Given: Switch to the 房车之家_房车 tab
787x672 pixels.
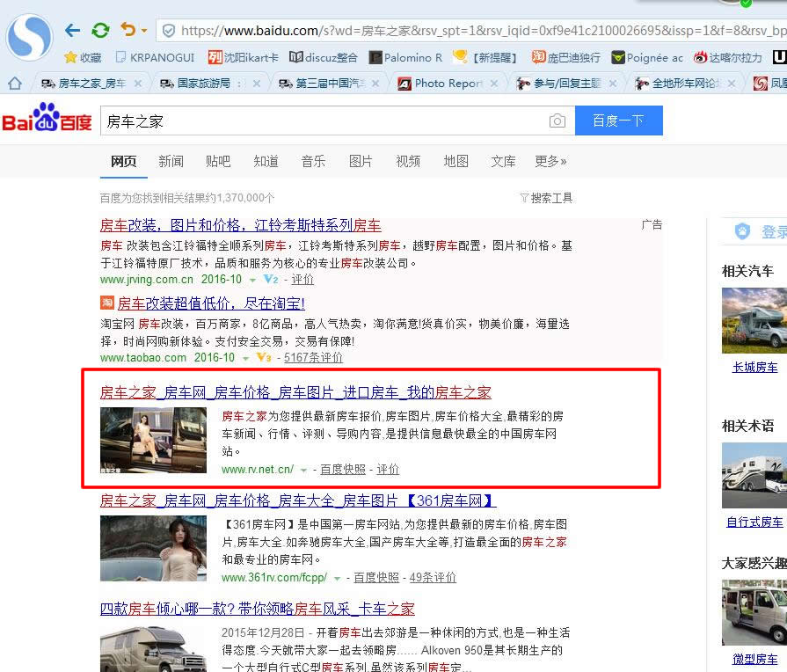Looking at the screenshot, I should click(x=84, y=84).
